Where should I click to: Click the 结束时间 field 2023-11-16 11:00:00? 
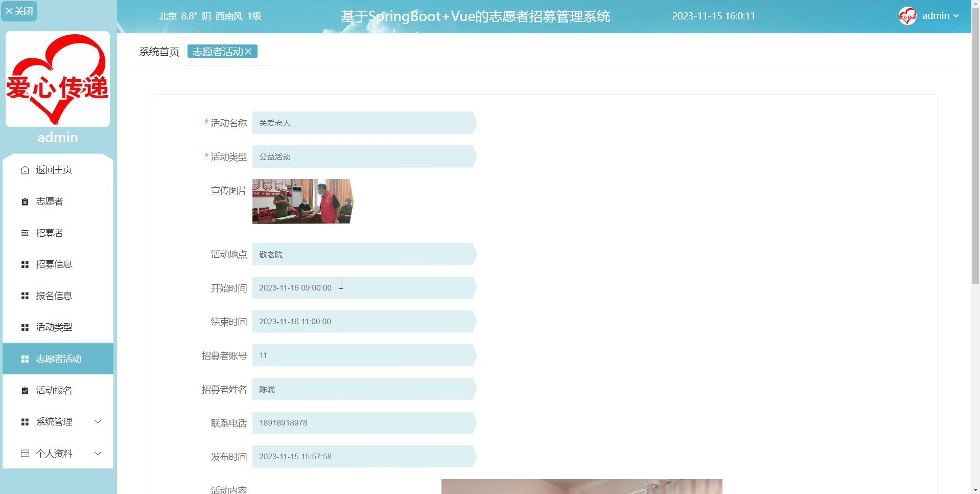pyautogui.click(x=364, y=322)
